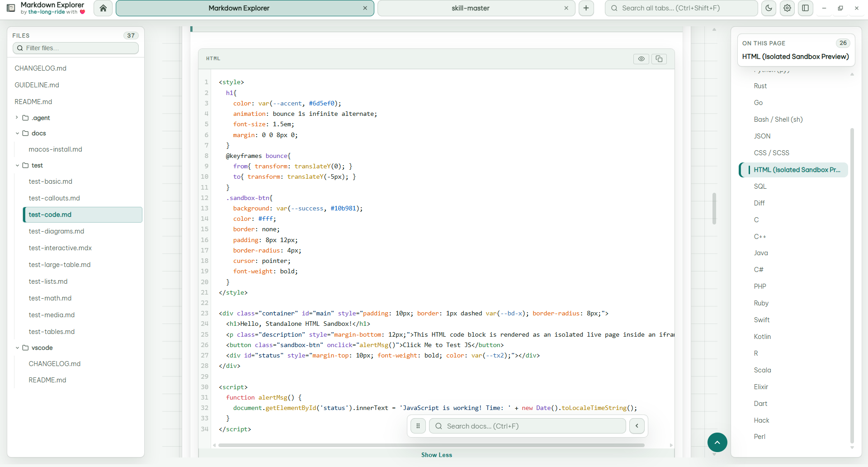This screenshot has width=868, height=467.
Task: Select HTML (Isolated Sandbox Pr... outline item
Action: [x=794, y=170]
